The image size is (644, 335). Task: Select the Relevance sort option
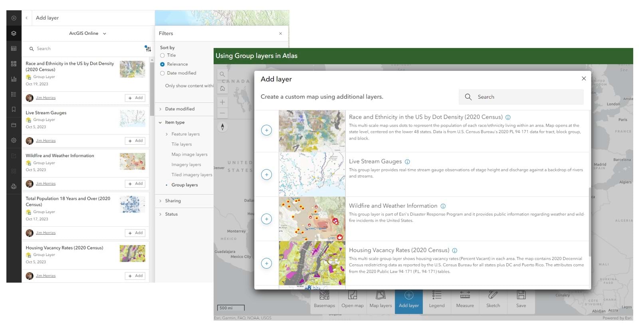(x=162, y=64)
